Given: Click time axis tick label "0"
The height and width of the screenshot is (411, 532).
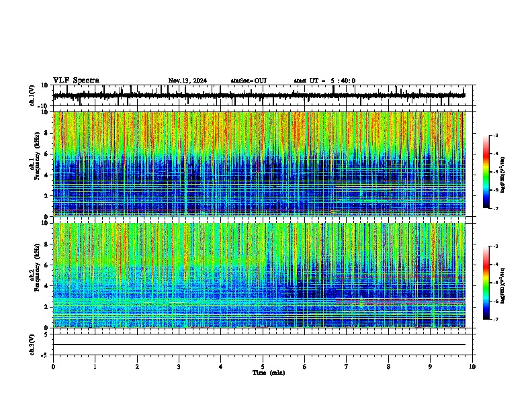Looking at the screenshot, I should pos(53,367).
